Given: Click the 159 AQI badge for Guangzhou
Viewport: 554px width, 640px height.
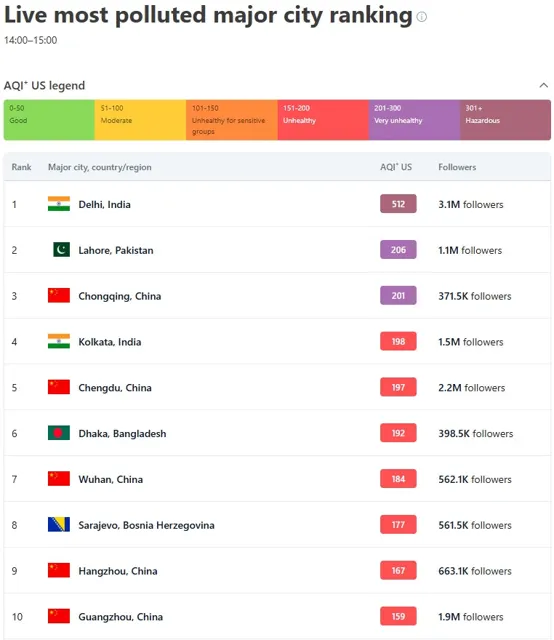Looking at the screenshot, I should coord(398,616).
